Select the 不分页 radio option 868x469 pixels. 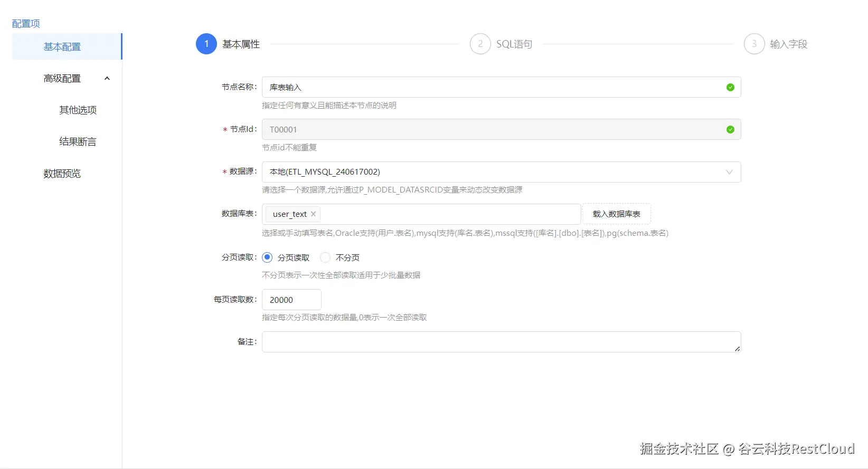point(325,257)
